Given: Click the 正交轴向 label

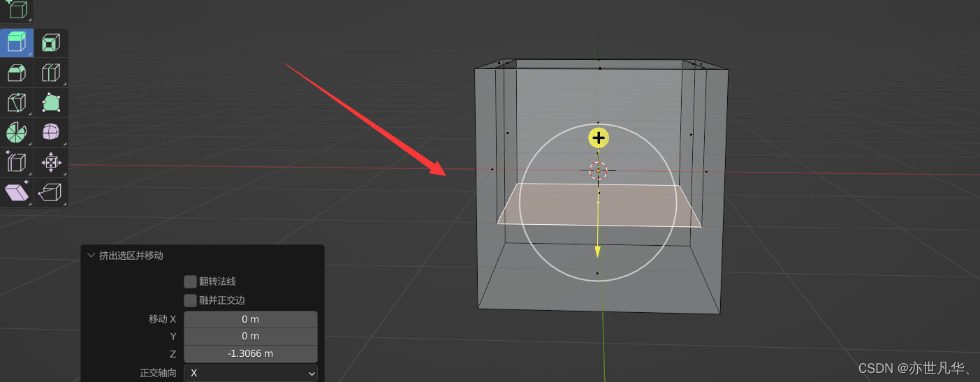Looking at the screenshot, I should pyautogui.click(x=159, y=373).
